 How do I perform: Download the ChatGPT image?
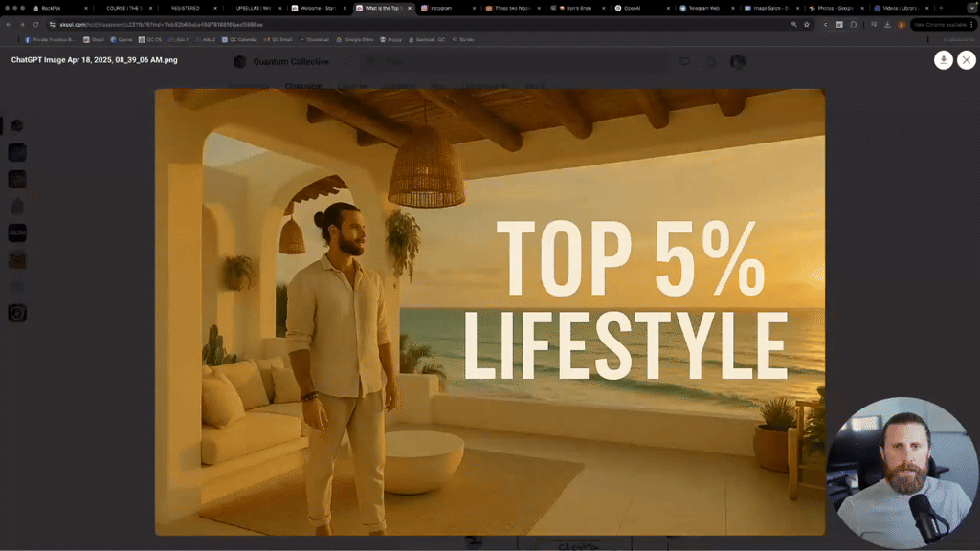tap(943, 60)
